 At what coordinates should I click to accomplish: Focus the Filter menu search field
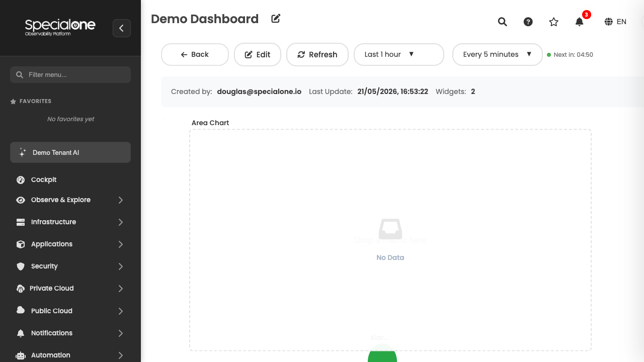pyautogui.click(x=70, y=74)
